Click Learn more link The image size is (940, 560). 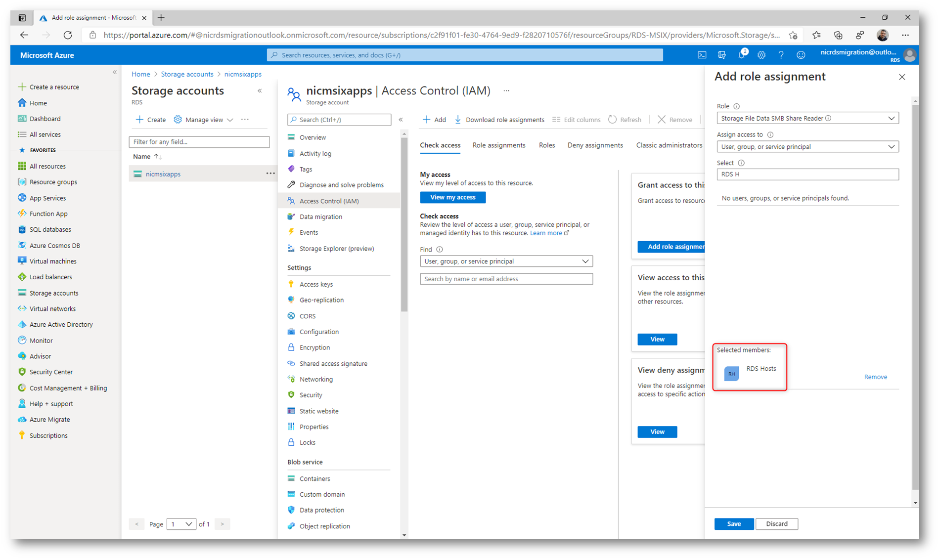(x=549, y=233)
